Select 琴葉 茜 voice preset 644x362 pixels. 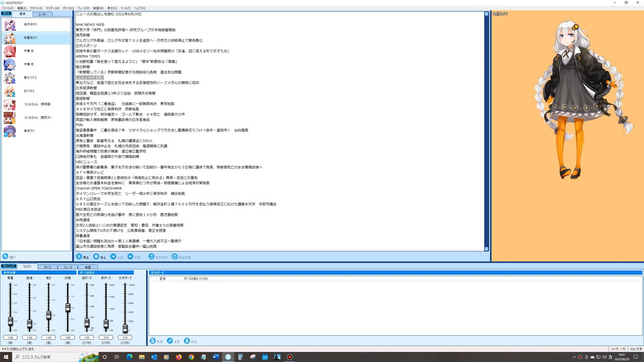pyautogui.click(x=36, y=51)
